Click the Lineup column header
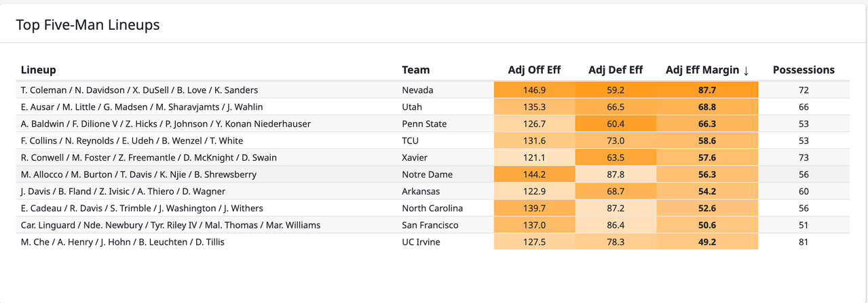 [x=38, y=70]
